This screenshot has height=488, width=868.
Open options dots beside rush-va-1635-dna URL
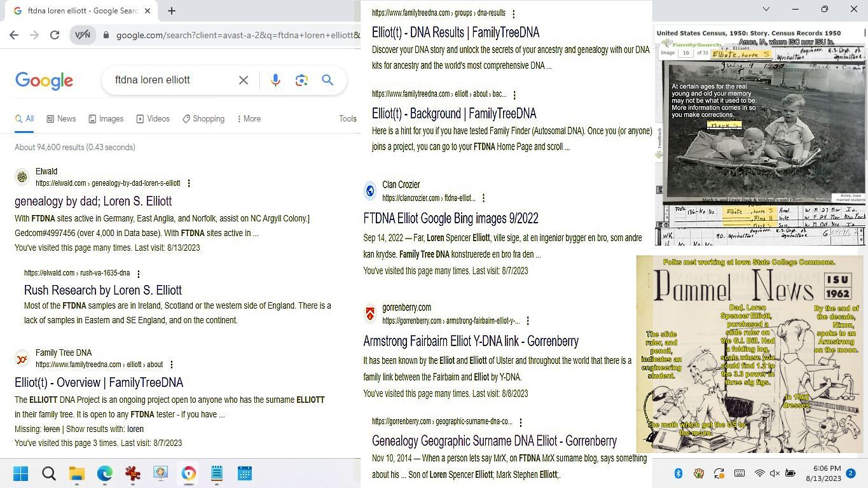click(x=139, y=274)
